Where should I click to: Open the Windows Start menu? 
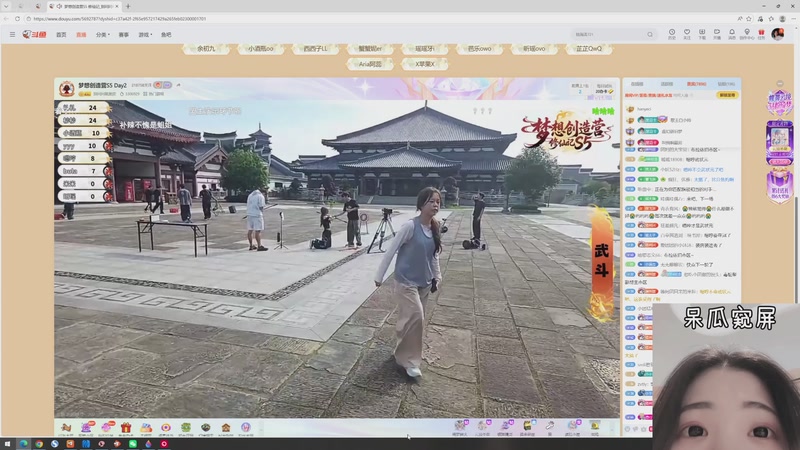tap(7, 444)
